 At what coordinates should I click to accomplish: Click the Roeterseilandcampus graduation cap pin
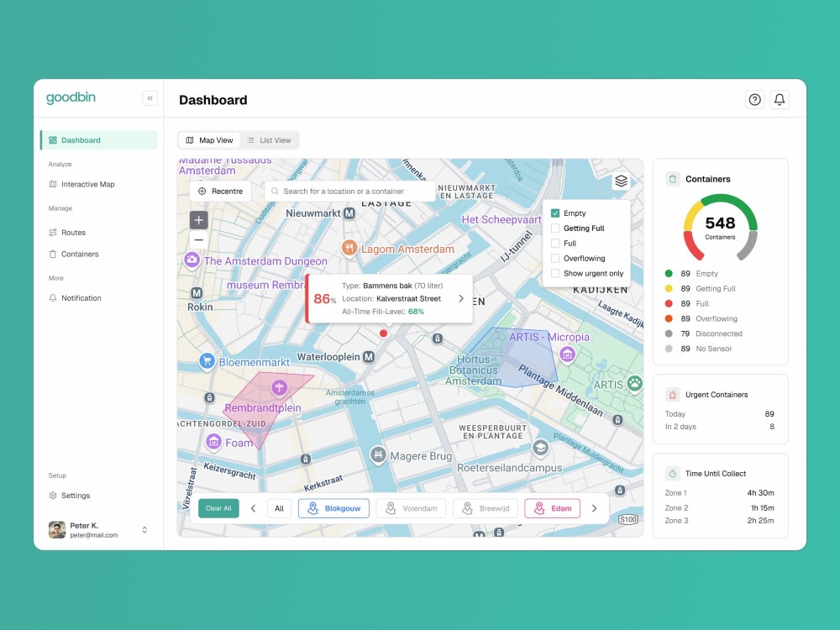540,448
